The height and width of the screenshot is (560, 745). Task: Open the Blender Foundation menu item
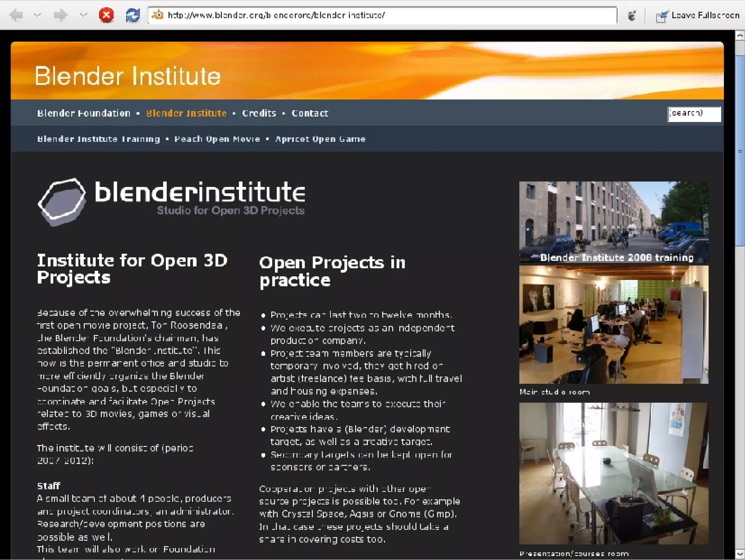(x=84, y=114)
